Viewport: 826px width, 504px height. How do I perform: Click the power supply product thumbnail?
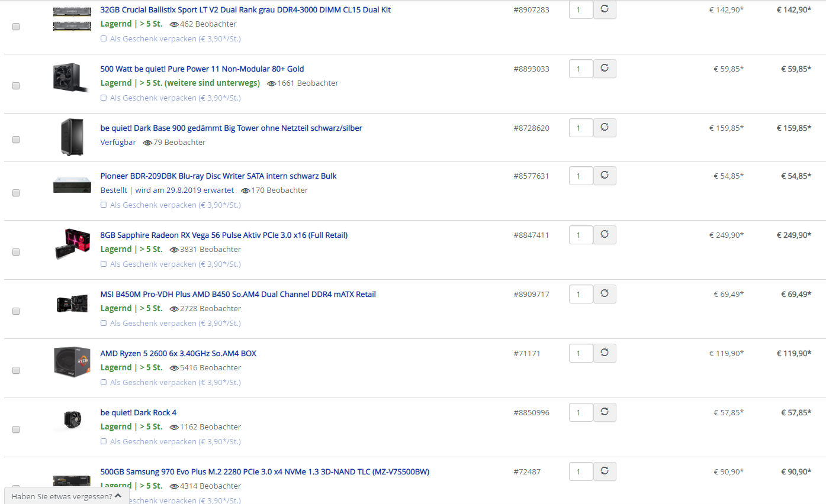pos(71,77)
